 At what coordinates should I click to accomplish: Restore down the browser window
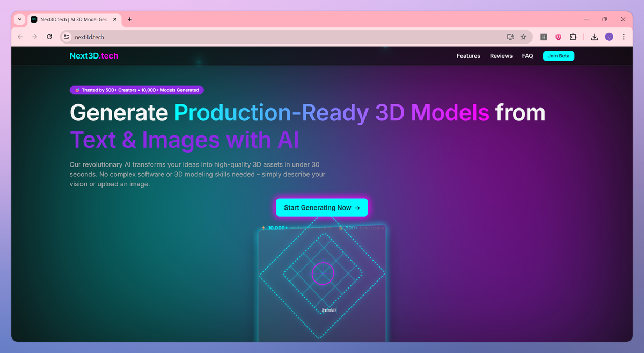coord(604,19)
